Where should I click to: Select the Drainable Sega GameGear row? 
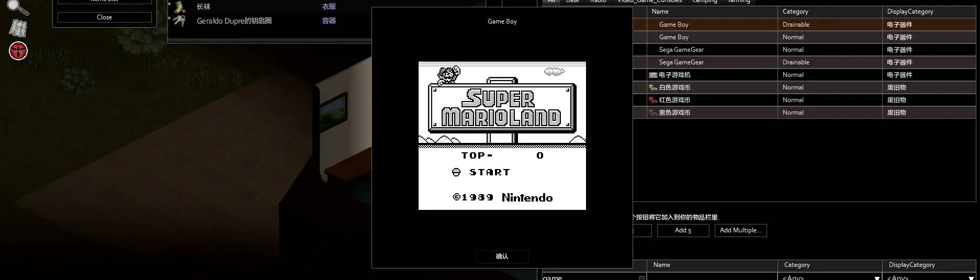[x=805, y=62]
